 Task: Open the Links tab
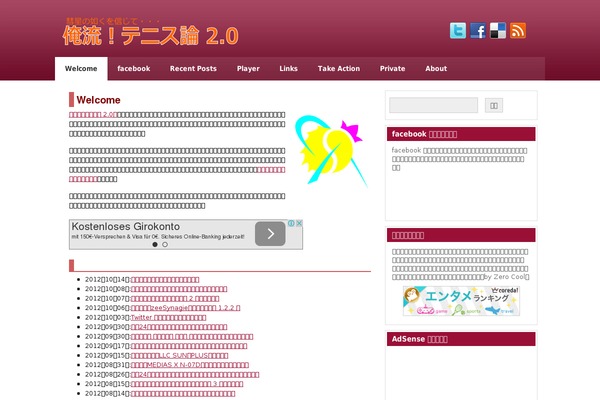[289, 69]
